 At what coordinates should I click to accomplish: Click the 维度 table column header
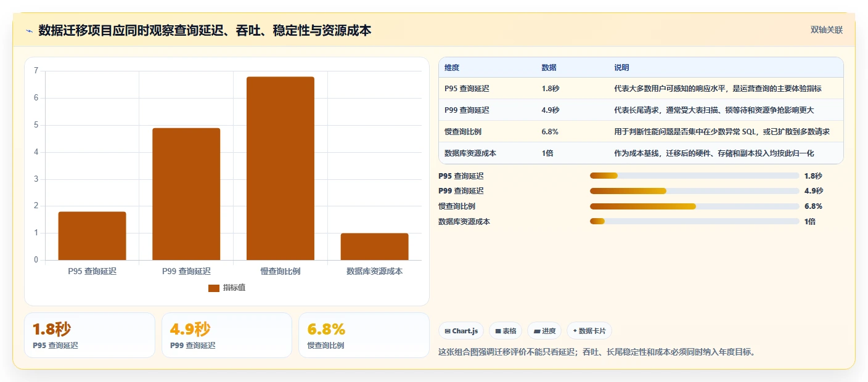point(452,68)
